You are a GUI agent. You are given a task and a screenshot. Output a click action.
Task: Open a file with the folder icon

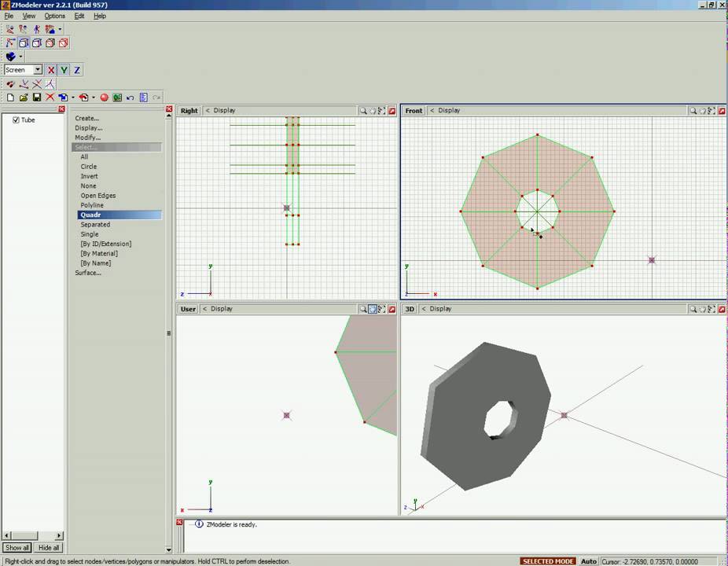pos(24,97)
